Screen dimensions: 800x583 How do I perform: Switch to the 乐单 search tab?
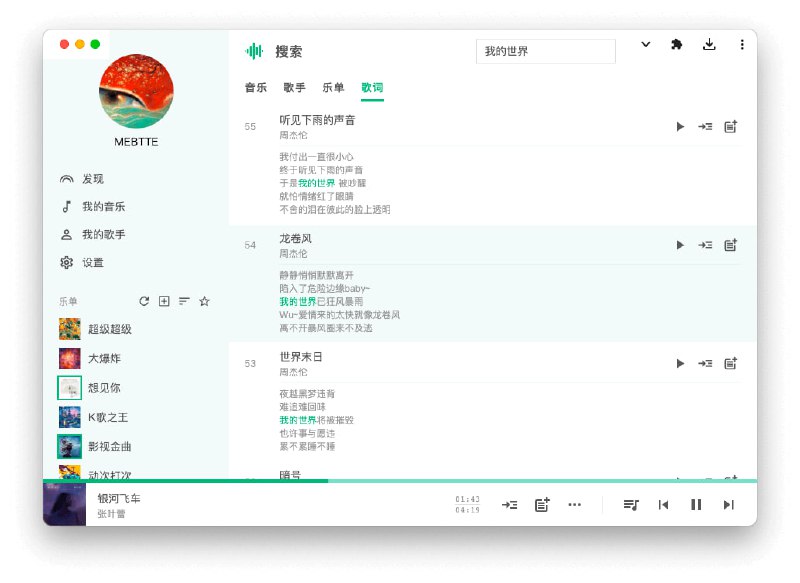[333, 88]
